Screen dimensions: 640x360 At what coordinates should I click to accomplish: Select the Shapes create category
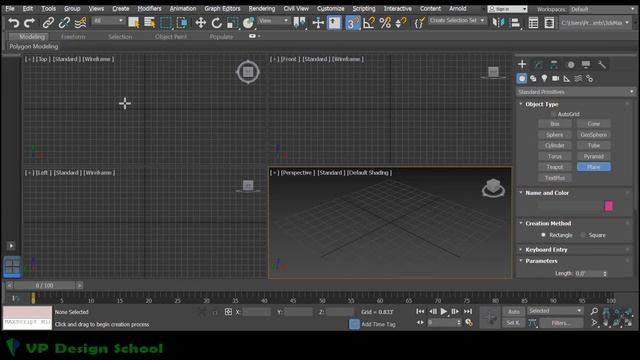(x=533, y=78)
